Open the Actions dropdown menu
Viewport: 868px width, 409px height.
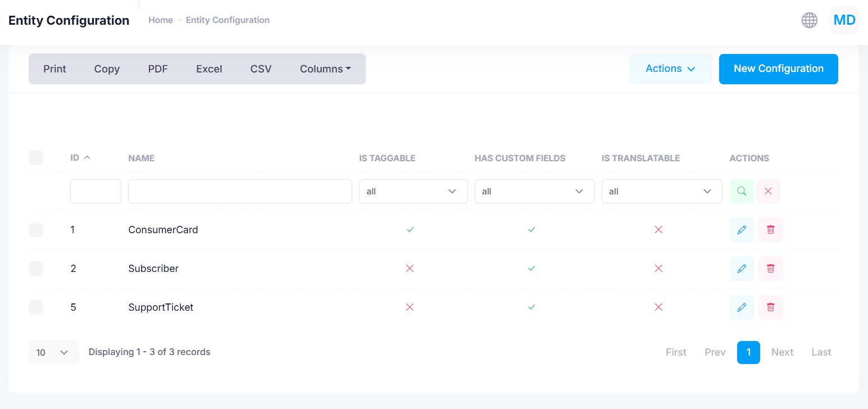[x=671, y=69]
